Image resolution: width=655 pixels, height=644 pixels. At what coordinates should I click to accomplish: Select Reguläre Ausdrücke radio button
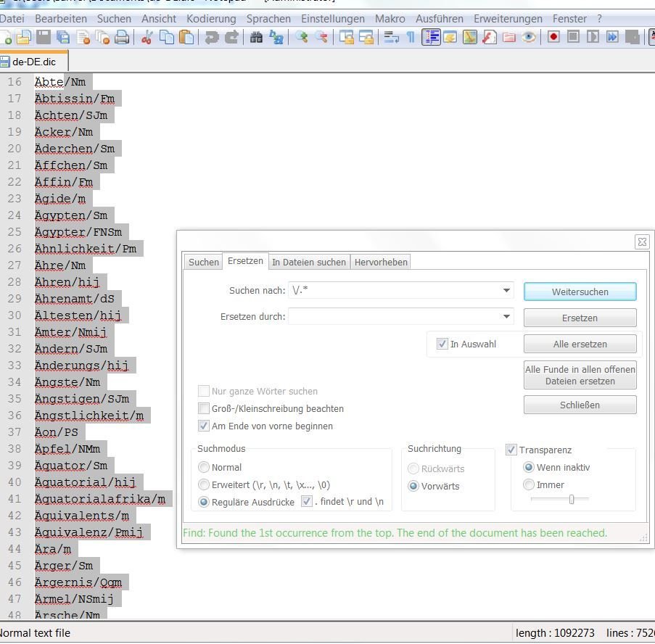coord(203,502)
